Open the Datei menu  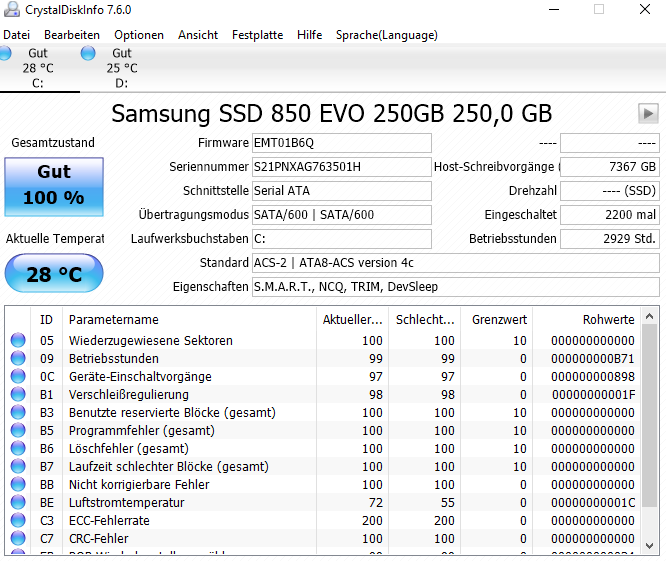(x=17, y=35)
